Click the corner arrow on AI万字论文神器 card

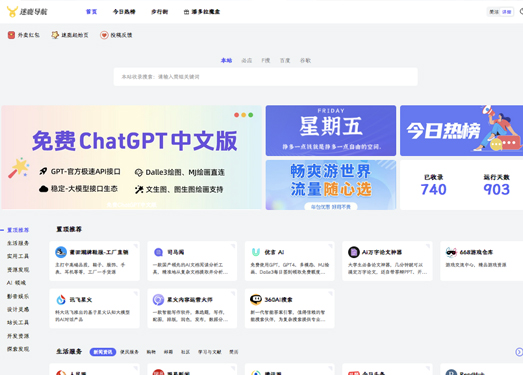[x=428, y=246]
